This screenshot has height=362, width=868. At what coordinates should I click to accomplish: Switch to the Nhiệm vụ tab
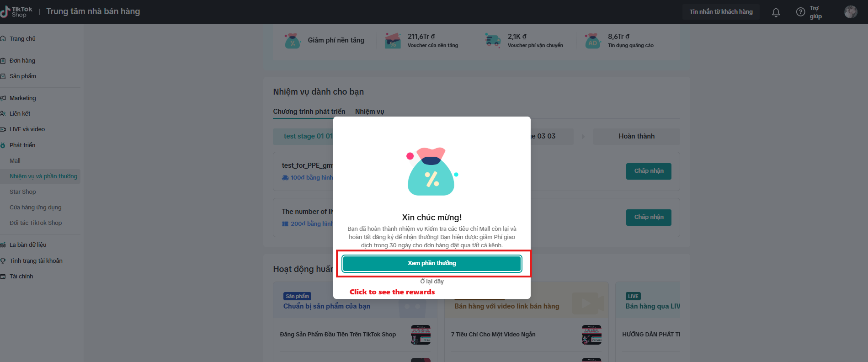(x=369, y=112)
